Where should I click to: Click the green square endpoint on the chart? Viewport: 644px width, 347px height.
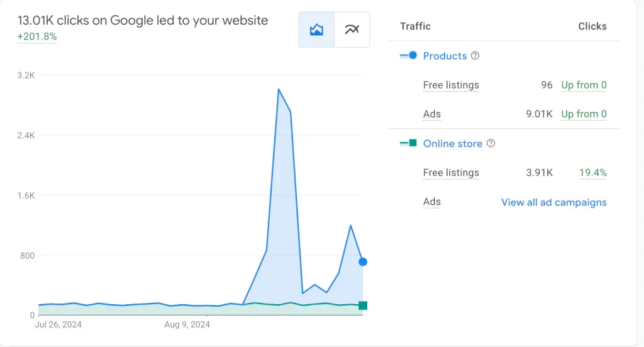point(363,306)
